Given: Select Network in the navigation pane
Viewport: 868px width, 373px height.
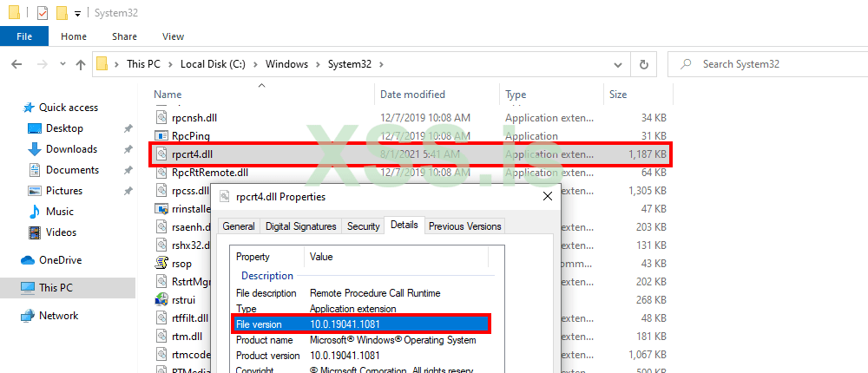Looking at the screenshot, I should coord(58,316).
